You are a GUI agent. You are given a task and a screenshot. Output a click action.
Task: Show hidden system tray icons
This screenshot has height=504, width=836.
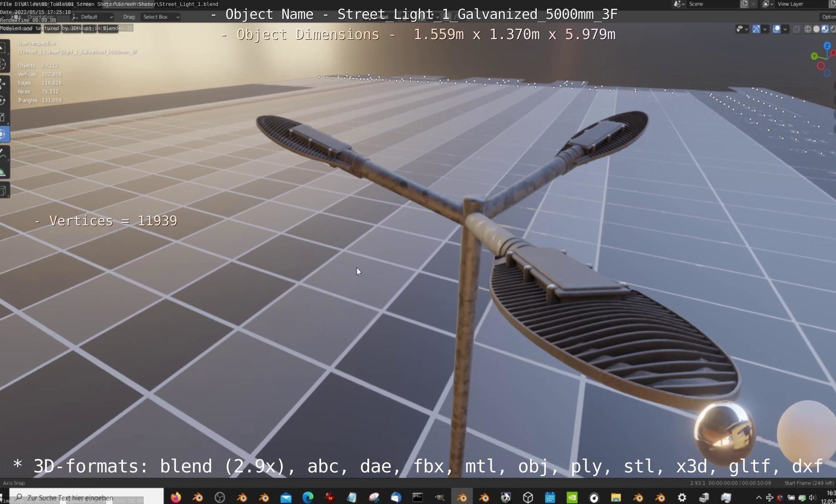[x=758, y=498]
